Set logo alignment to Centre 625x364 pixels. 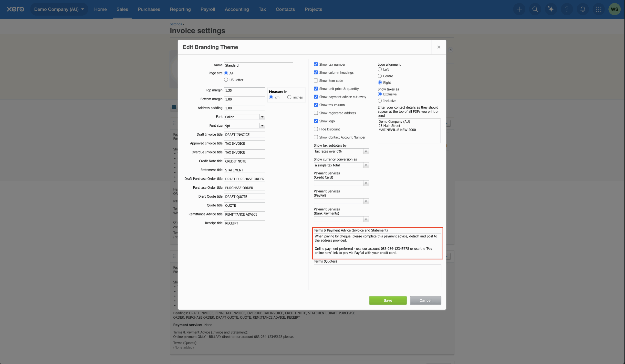tap(379, 76)
